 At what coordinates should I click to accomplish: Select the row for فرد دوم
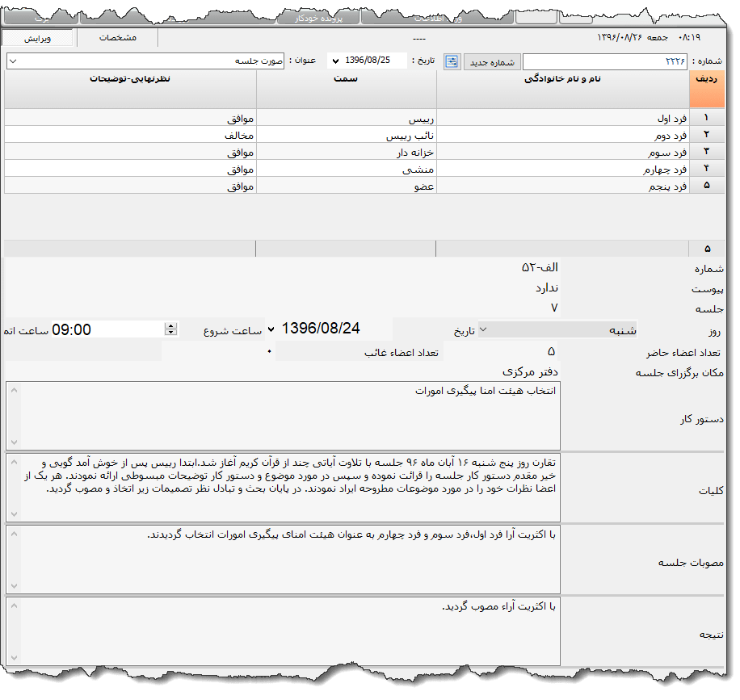[x=562, y=136]
